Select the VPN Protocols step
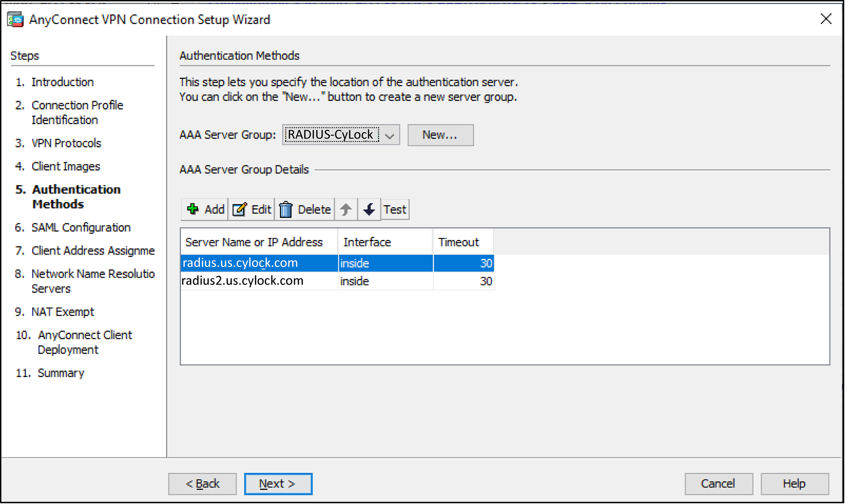This screenshot has height=504, width=845. pyautogui.click(x=66, y=143)
